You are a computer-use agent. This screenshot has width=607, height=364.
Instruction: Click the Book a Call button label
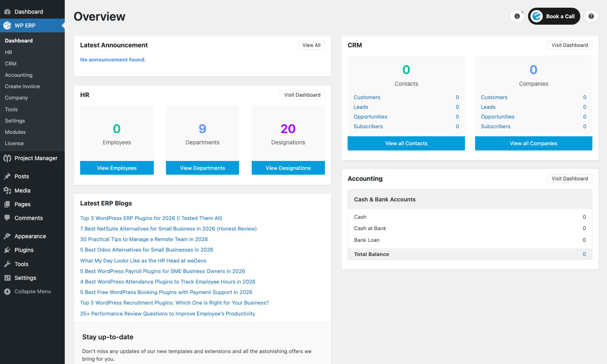[x=560, y=16]
